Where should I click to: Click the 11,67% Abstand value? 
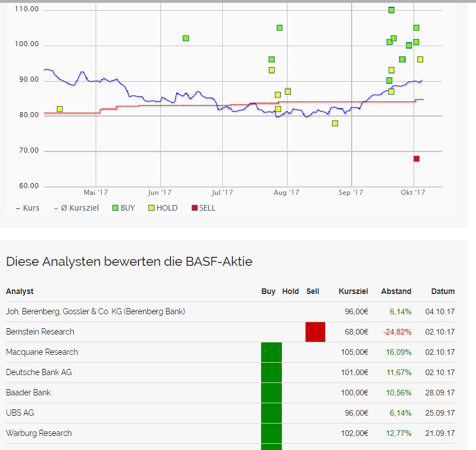pyautogui.click(x=399, y=372)
